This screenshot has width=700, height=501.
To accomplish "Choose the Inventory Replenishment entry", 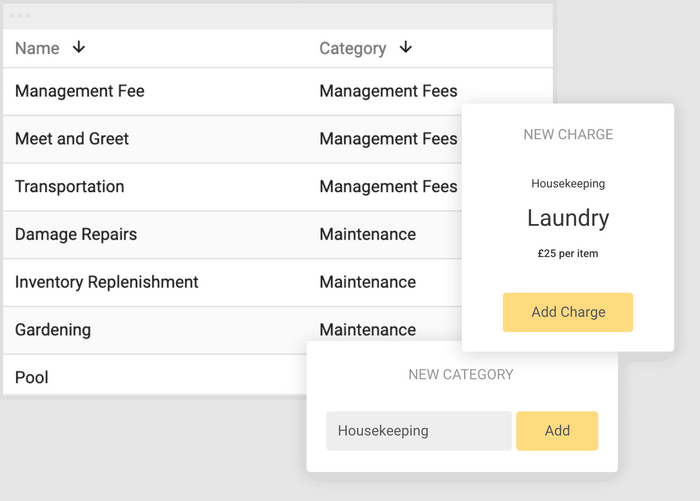I will 107,282.
